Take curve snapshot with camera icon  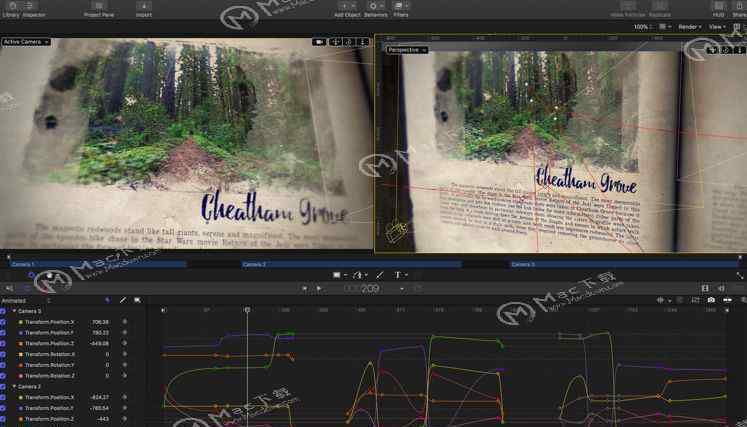pyautogui.click(x=711, y=300)
